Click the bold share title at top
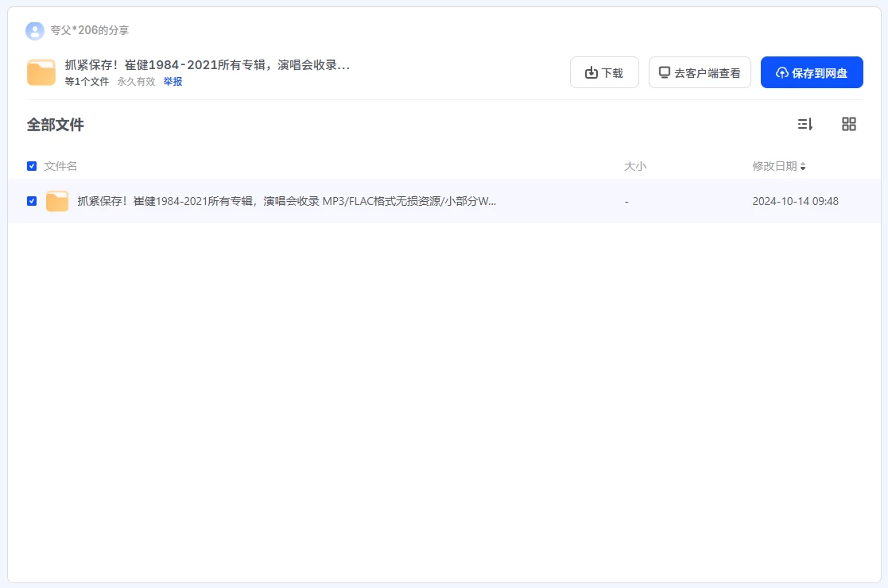888x588 pixels. (207, 65)
